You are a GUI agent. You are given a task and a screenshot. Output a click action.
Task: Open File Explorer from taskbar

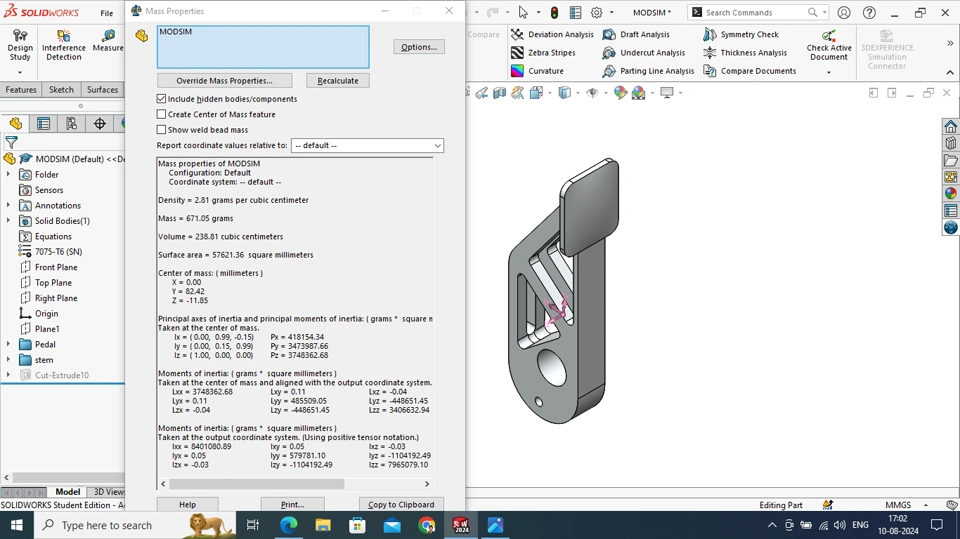pos(323,525)
